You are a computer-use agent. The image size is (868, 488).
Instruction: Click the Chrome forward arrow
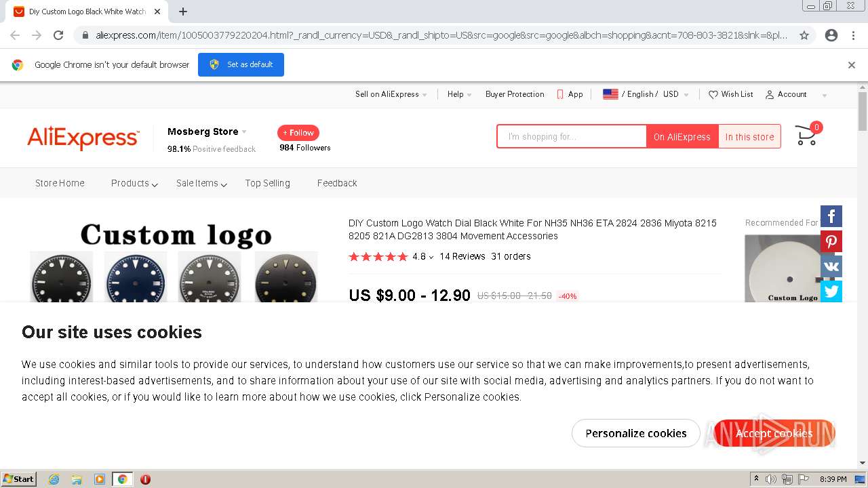tap(37, 35)
